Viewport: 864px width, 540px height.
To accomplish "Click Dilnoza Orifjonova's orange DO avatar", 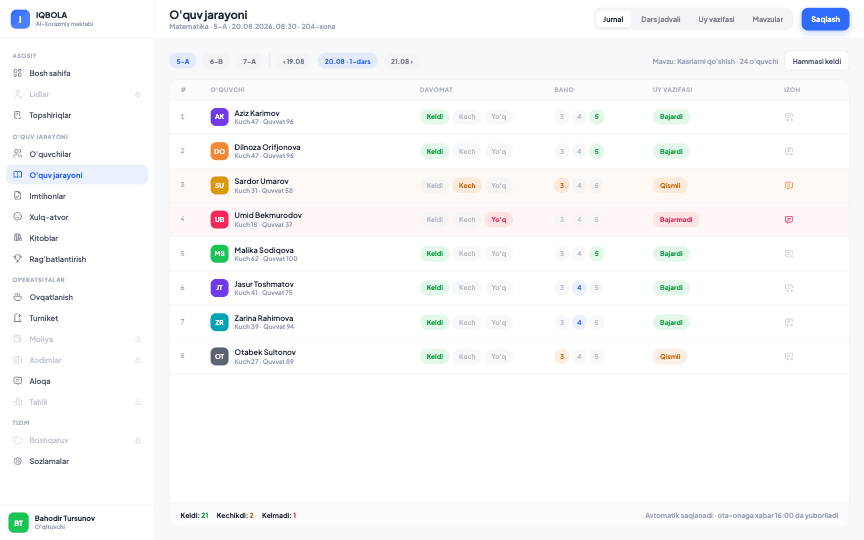I will (x=219, y=151).
